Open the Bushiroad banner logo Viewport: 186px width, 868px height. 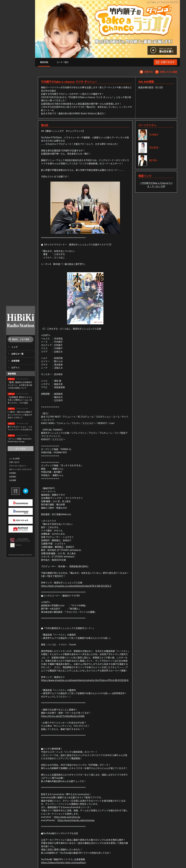click(21, 503)
